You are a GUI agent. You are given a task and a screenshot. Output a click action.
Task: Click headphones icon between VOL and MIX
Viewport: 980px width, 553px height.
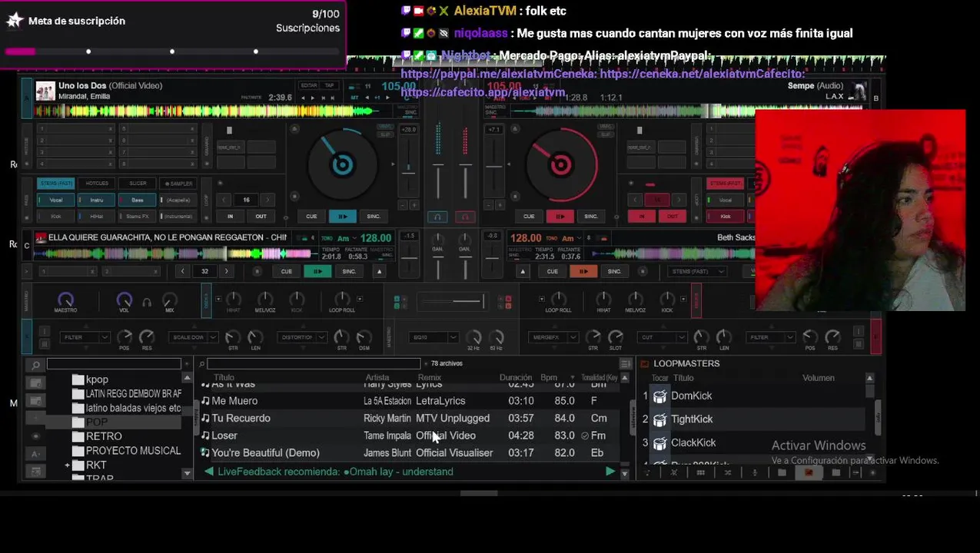point(147,303)
